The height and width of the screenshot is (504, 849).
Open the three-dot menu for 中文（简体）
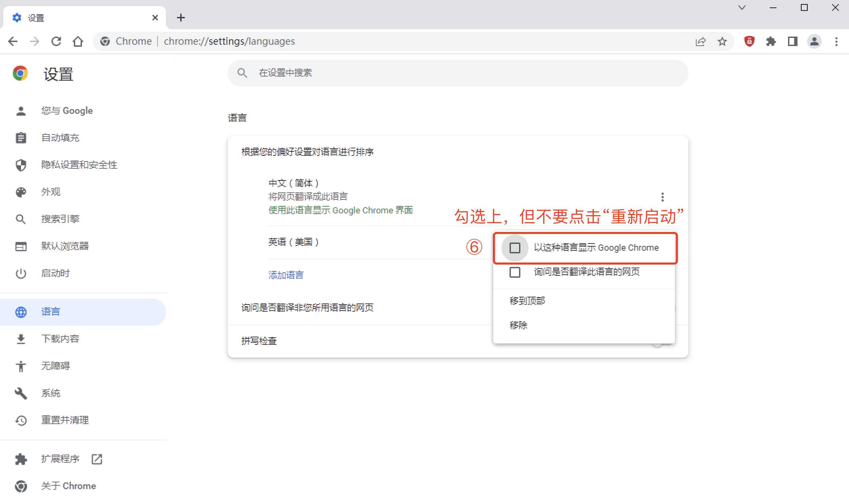[662, 196]
